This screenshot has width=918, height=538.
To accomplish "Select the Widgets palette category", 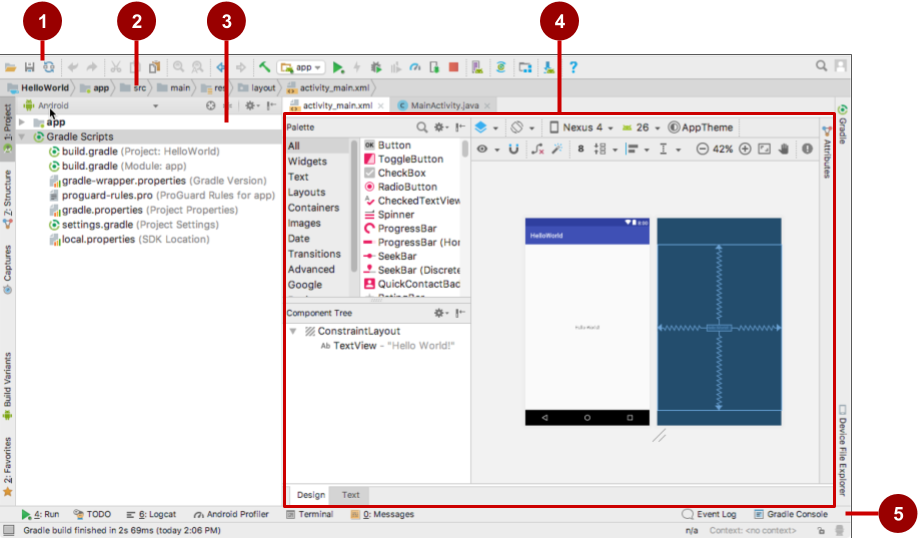I will click(307, 161).
